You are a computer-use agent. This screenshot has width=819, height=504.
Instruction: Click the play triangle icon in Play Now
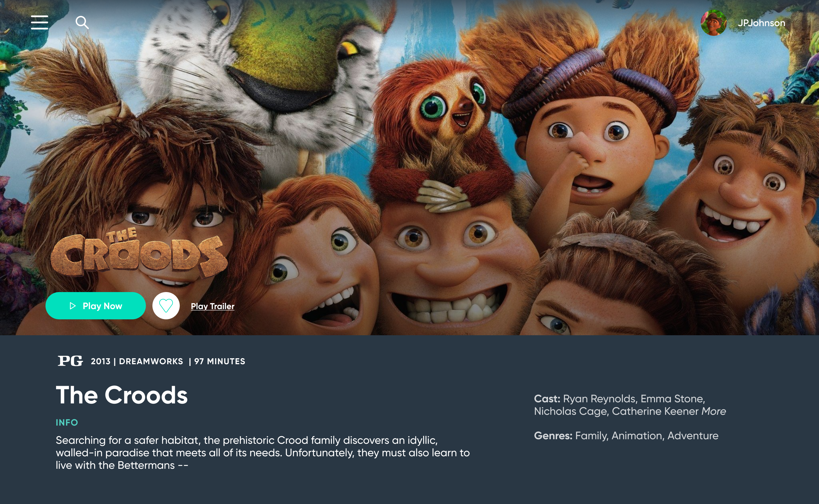[73, 306]
